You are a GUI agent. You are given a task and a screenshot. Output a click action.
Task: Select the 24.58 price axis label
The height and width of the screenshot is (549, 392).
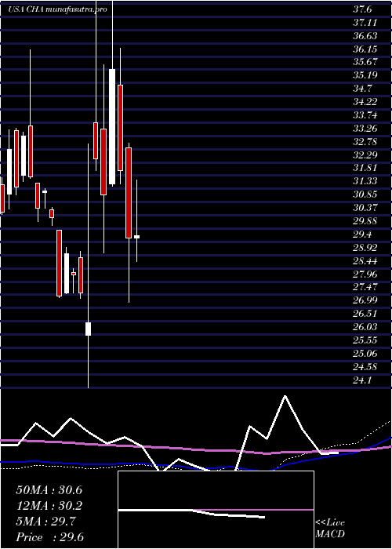pos(365,366)
